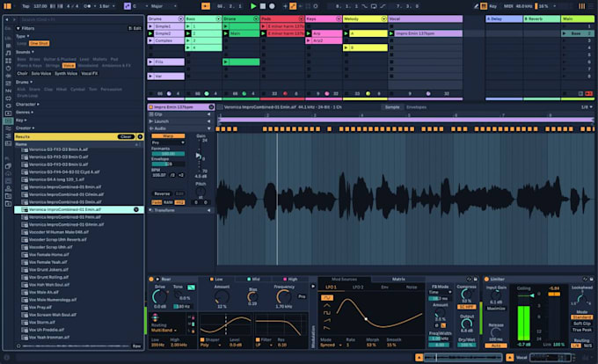598x364 pixels.
Task: Click the Limiter Ceiling slider handle
Action: click(532, 295)
